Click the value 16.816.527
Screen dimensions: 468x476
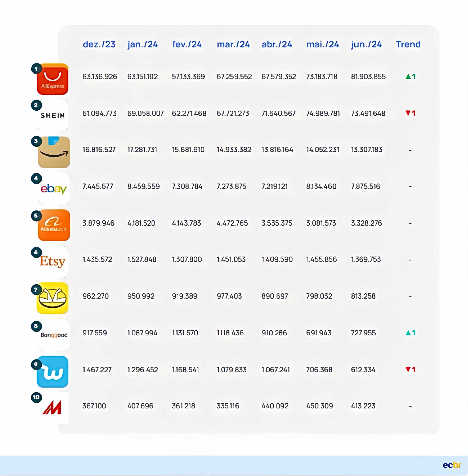(x=99, y=150)
